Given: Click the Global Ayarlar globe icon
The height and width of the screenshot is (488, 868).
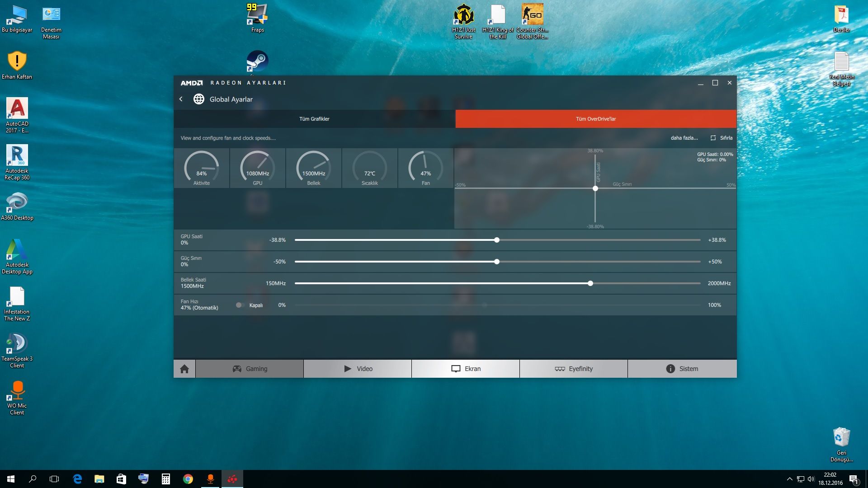Looking at the screenshot, I should (x=198, y=99).
